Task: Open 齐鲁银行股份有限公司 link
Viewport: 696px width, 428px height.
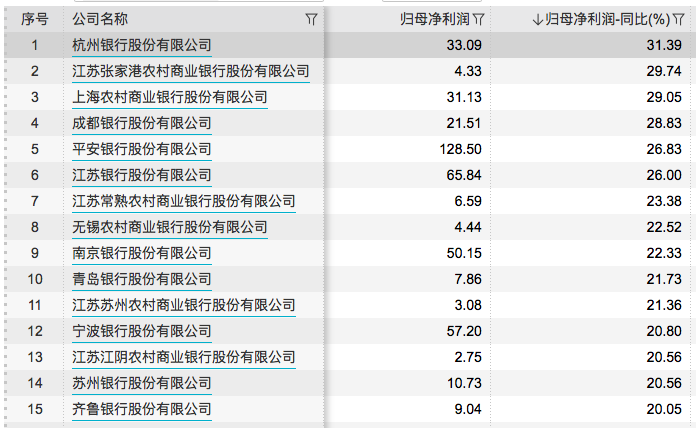Action: point(142,409)
